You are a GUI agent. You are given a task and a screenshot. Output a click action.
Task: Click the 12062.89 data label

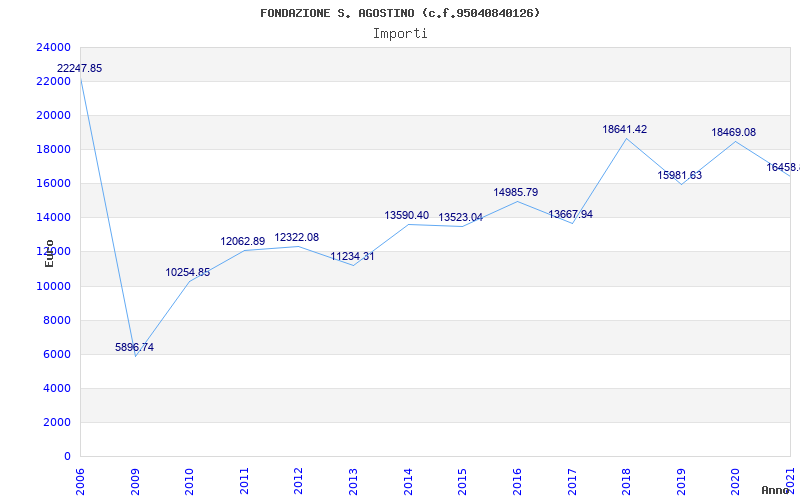click(x=243, y=241)
